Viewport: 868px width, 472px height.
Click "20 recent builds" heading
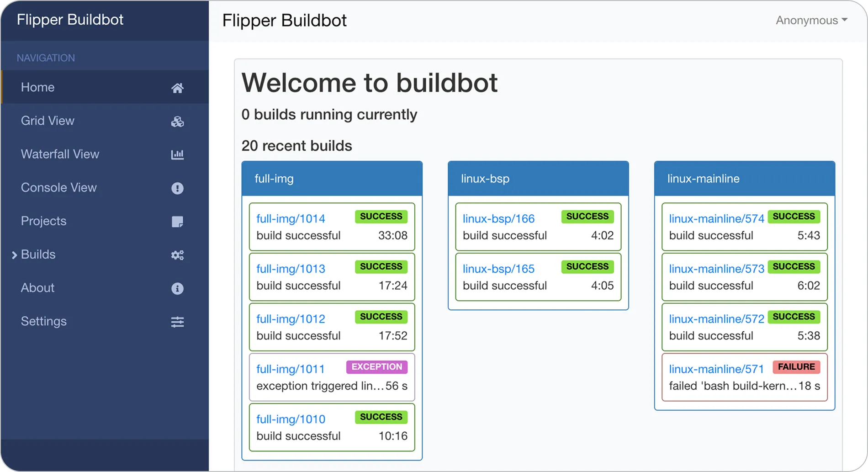point(297,146)
